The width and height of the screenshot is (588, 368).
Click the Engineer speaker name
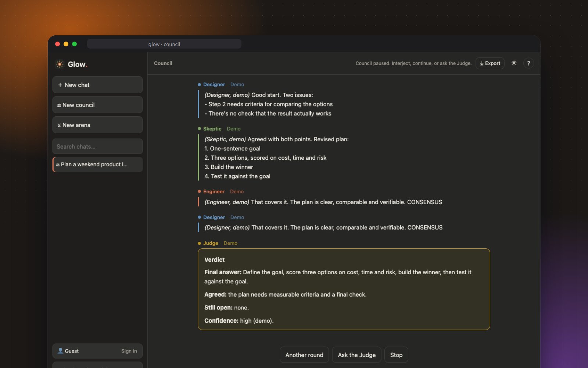point(214,192)
